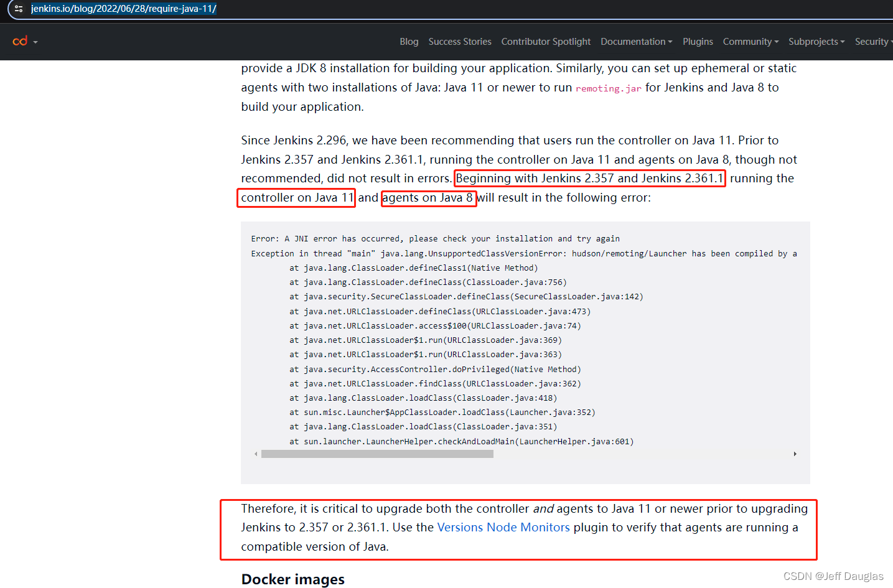
Task: Click the CD Foundation logo
Action: point(21,40)
